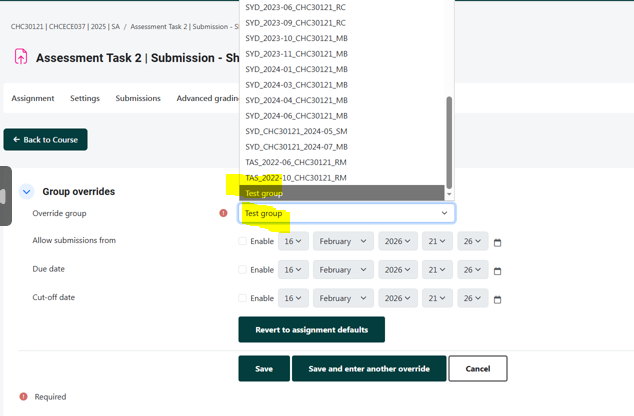Screen dimensions: 634x416
Task: Click Revert to assignment defaults
Action: pos(311,330)
